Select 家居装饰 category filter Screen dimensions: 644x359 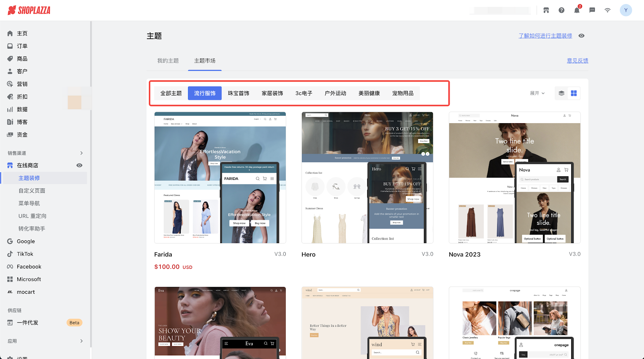[x=272, y=93]
